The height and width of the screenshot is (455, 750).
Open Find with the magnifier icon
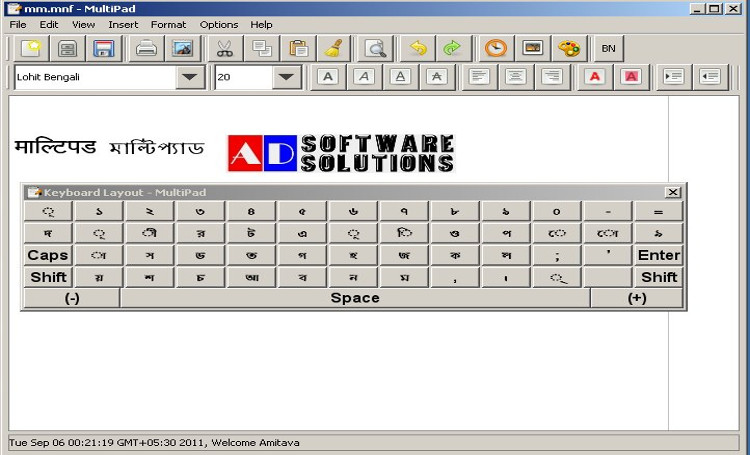pos(375,48)
